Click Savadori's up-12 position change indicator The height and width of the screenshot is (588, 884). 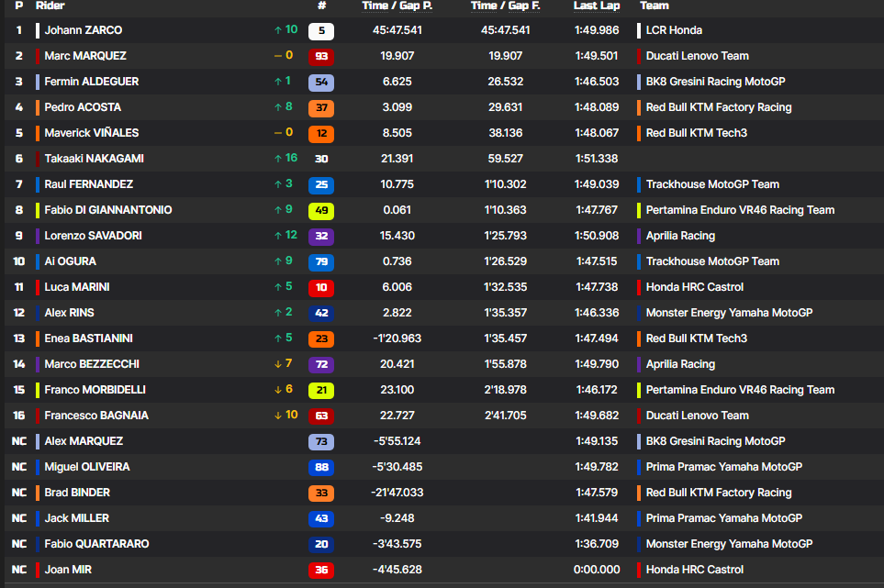[x=285, y=236]
